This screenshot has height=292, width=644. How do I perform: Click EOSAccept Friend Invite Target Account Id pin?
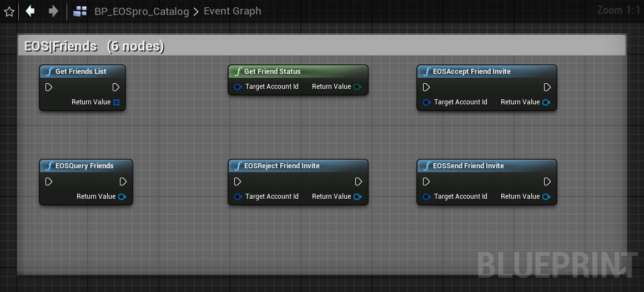[427, 102]
